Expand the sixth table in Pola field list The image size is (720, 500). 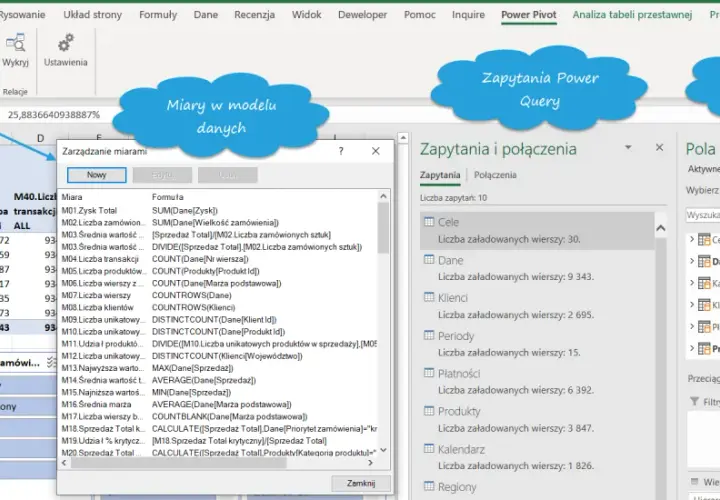[692, 348]
